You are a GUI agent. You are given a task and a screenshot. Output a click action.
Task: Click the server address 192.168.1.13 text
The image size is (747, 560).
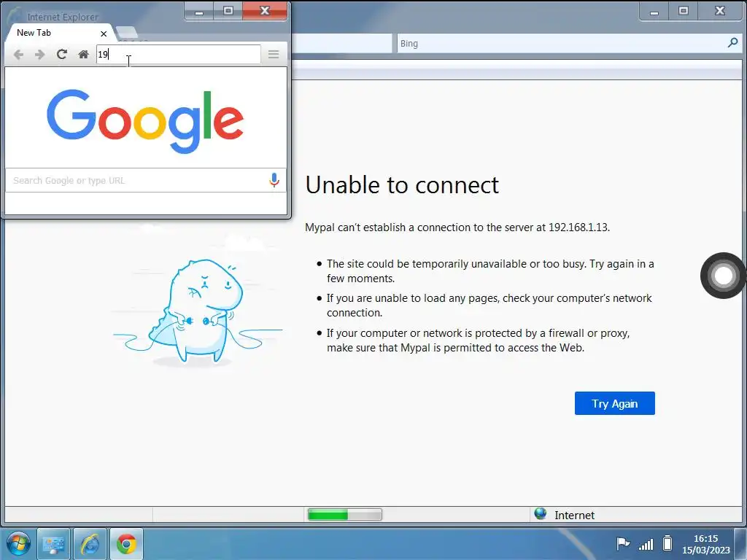(x=578, y=227)
